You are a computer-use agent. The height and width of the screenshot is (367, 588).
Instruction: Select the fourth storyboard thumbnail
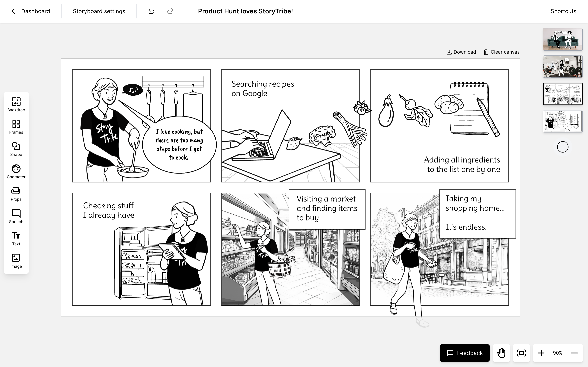(563, 121)
